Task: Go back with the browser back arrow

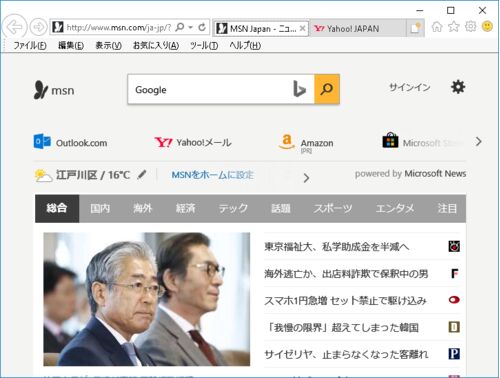Action: (14, 27)
